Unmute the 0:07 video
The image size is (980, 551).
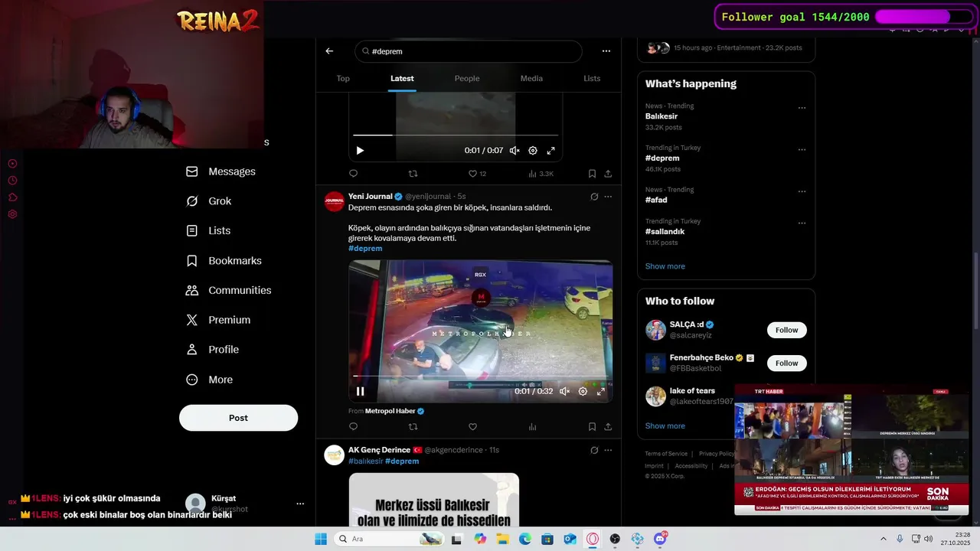point(514,151)
